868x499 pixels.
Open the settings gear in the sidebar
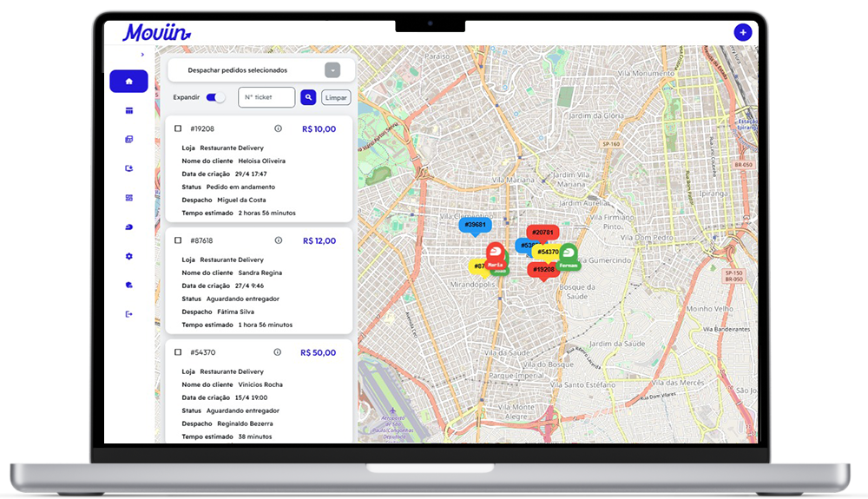click(x=128, y=256)
